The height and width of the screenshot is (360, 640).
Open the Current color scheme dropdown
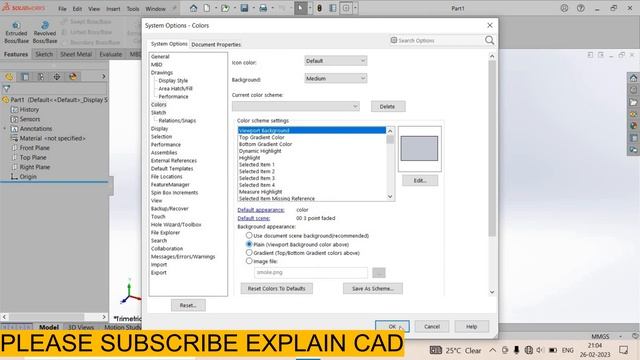pos(296,107)
